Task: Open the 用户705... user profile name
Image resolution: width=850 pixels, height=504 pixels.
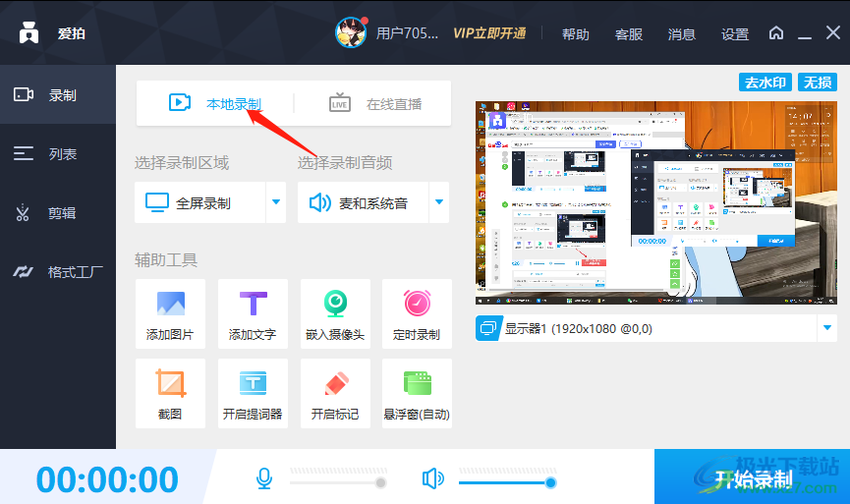Action: pos(407,33)
